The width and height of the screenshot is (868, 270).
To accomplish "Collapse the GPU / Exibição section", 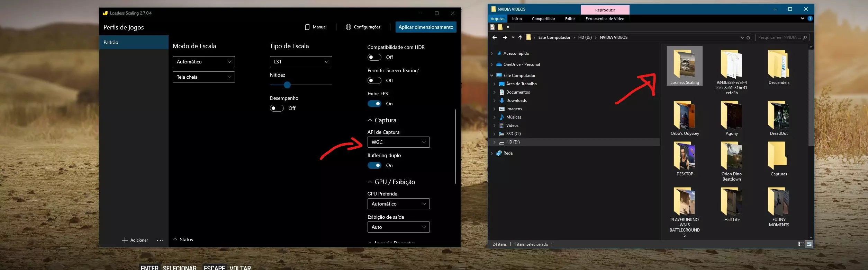I will 370,182.
